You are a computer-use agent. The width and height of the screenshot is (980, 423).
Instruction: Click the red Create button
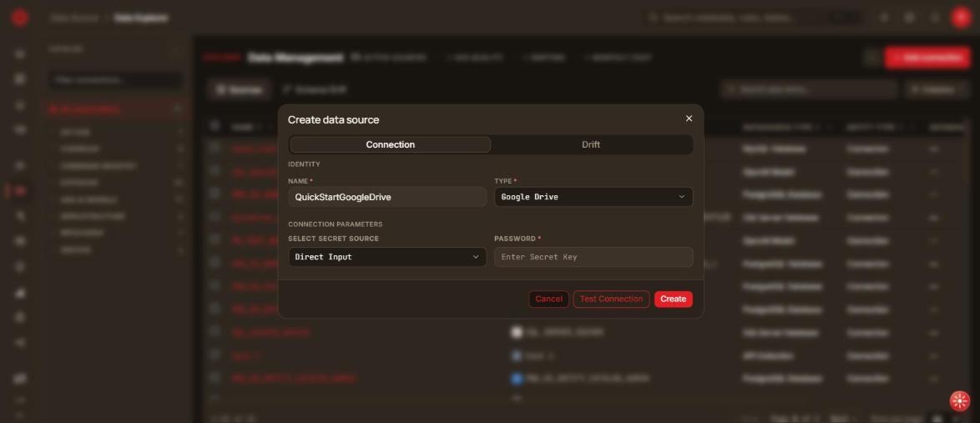coord(673,300)
